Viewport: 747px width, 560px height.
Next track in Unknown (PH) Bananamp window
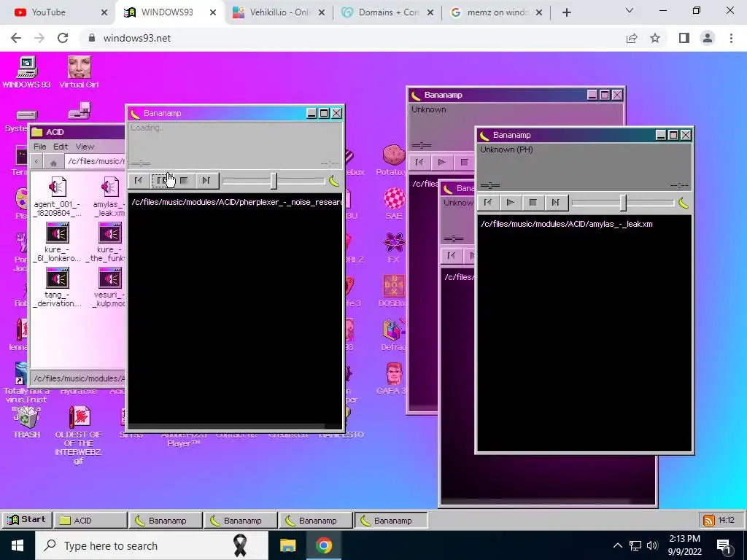coord(555,203)
